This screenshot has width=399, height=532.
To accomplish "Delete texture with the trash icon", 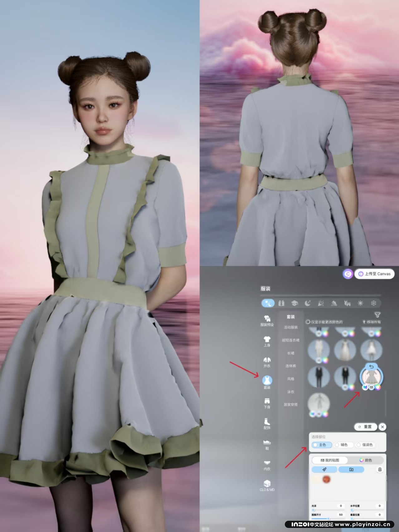I will coord(380,469).
